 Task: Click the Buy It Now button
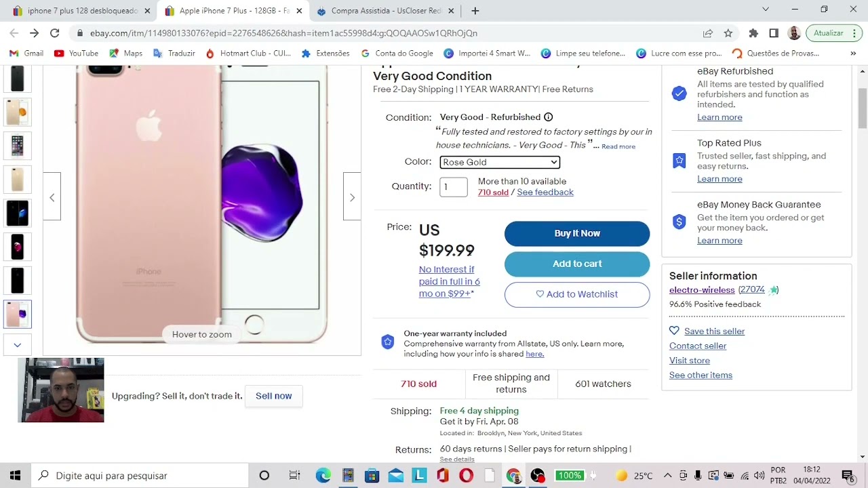coord(577,233)
